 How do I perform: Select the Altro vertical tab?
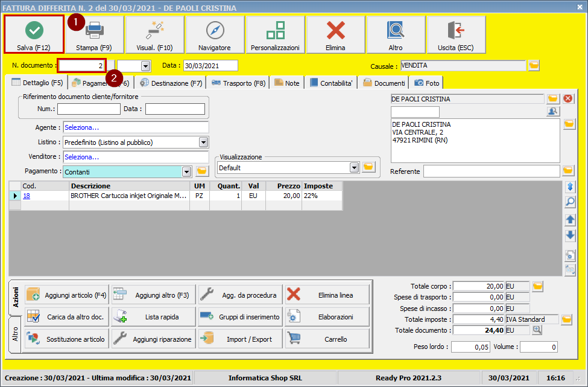[15, 334]
